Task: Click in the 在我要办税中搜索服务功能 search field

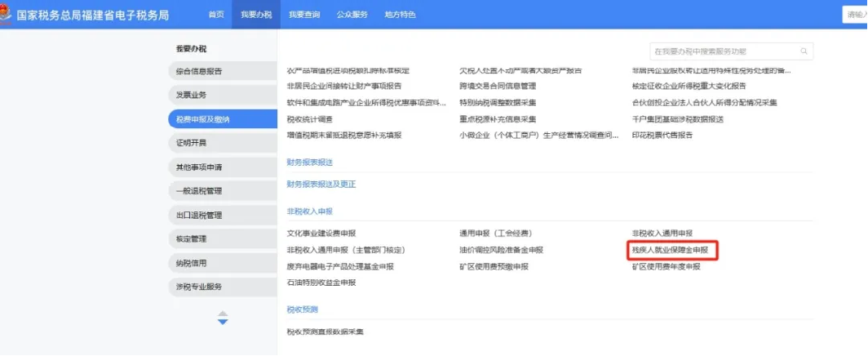Action: point(722,51)
